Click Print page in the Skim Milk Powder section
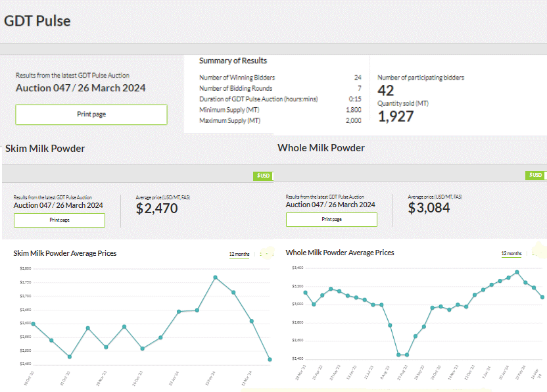547x392 pixels. coord(59,220)
